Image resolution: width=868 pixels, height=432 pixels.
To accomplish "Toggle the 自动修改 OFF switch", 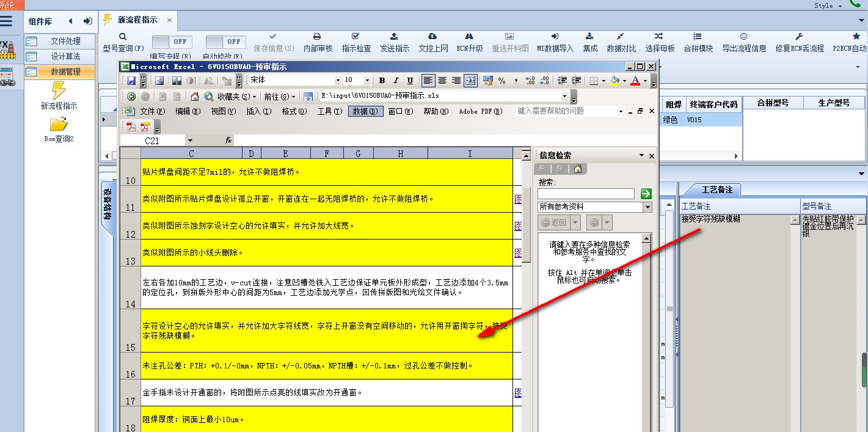I will pos(225,42).
